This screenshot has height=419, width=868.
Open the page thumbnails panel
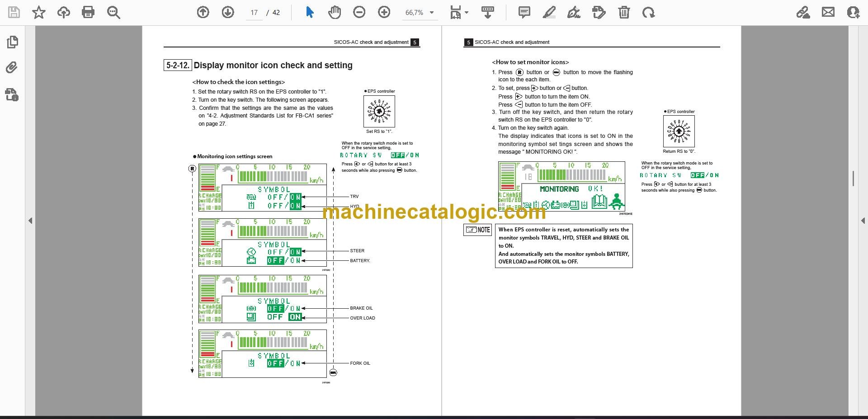[x=13, y=42]
